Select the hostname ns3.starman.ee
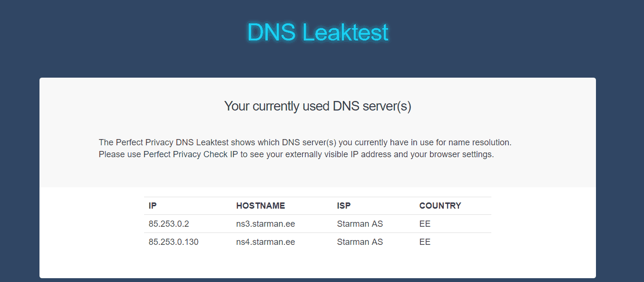644x282 pixels. point(266,223)
